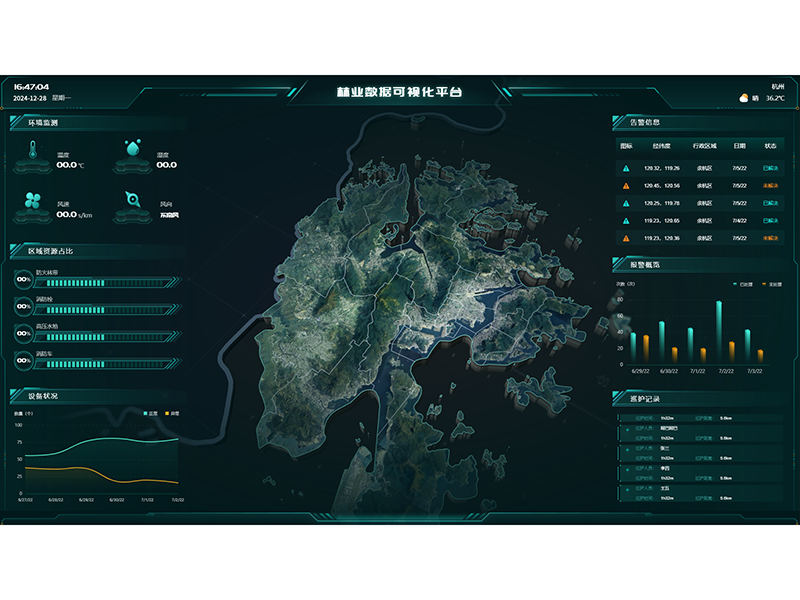
Task: Click the percent circle beside 高压水枪
Action: click(x=23, y=334)
